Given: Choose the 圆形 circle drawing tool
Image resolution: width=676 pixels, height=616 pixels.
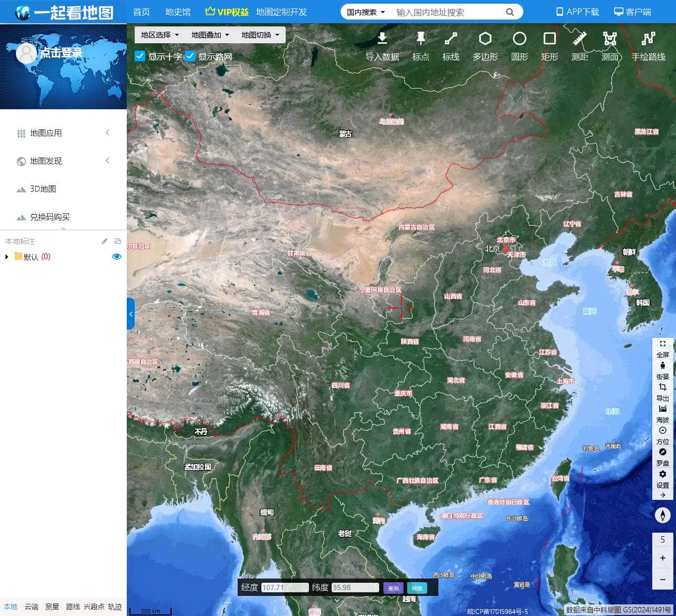Looking at the screenshot, I should click(x=519, y=40).
